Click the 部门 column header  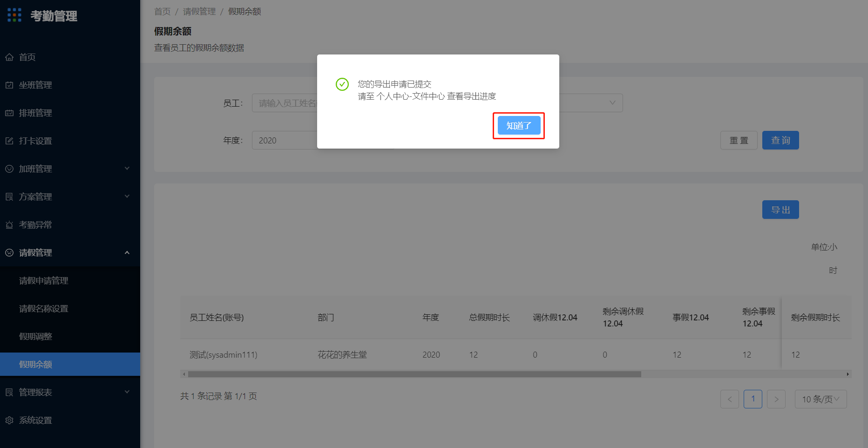click(x=326, y=318)
